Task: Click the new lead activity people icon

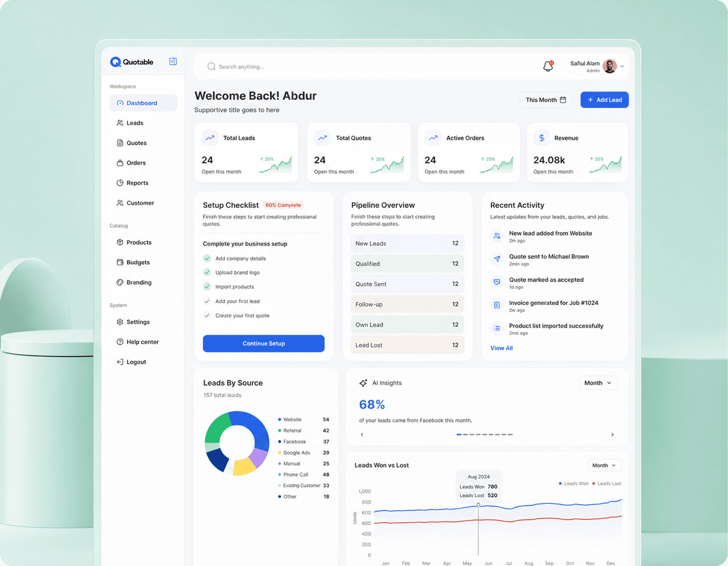Action: pos(497,236)
